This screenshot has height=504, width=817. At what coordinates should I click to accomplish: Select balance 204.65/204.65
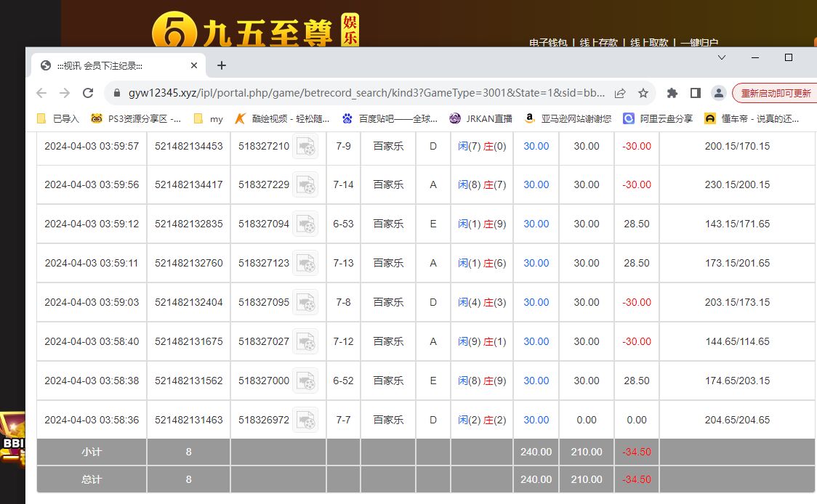[x=737, y=420]
